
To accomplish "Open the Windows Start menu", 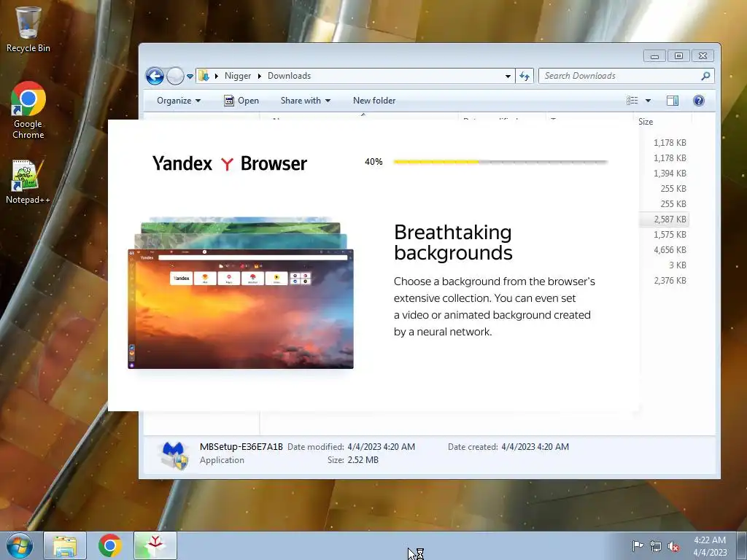I will [20, 545].
